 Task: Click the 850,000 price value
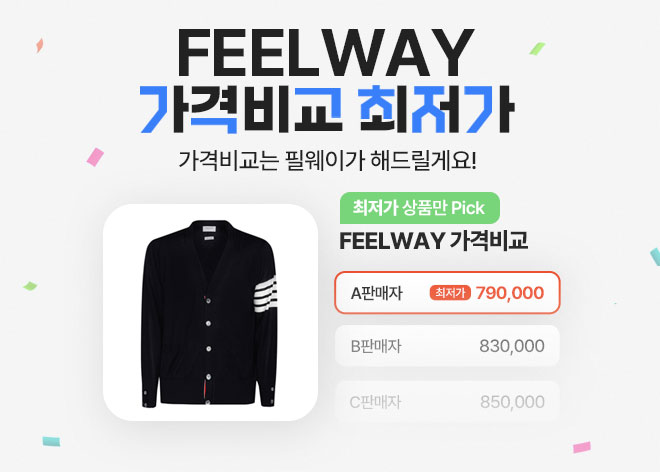click(x=512, y=402)
